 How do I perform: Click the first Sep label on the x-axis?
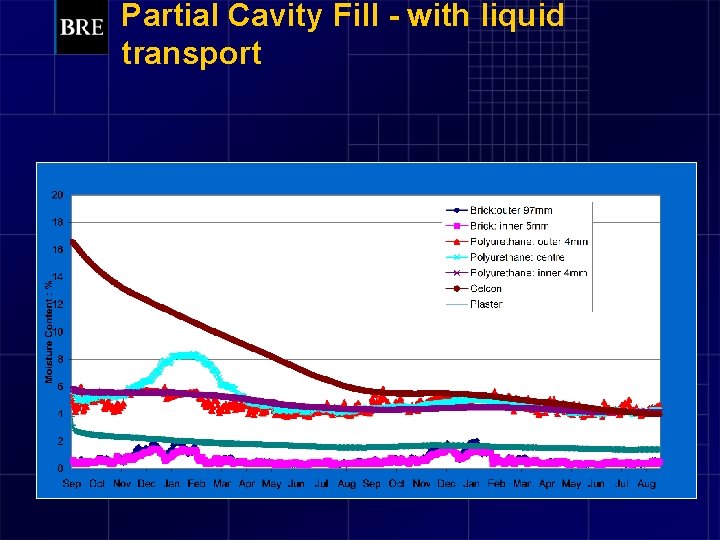tap(72, 484)
